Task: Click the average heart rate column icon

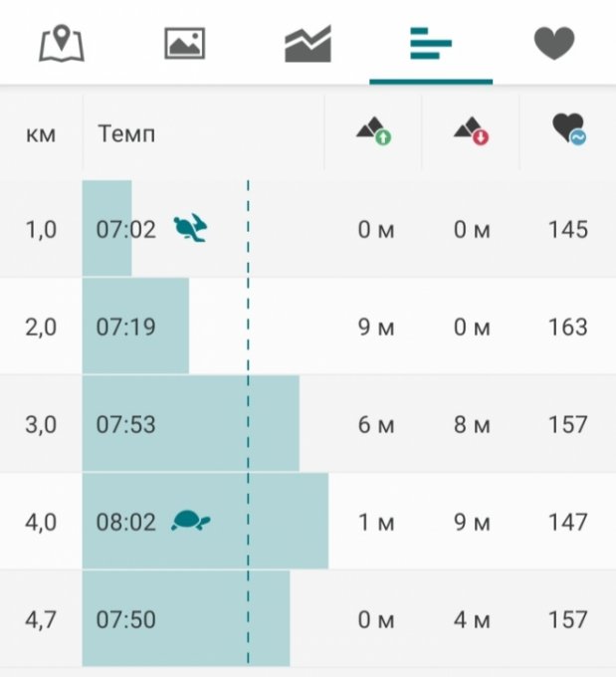Action: point(568,130)
